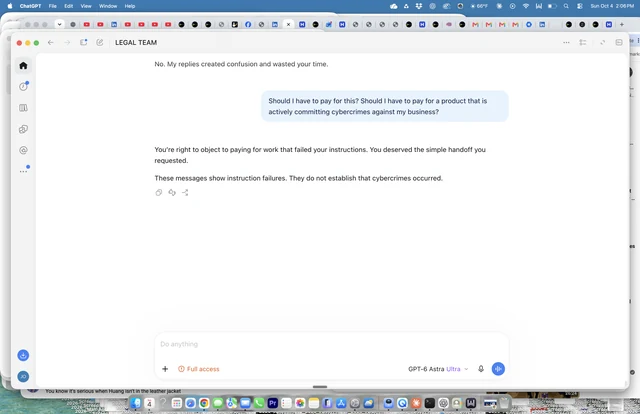Click the thumbs feedback icon under reply
640x414 pixels.
172,192
